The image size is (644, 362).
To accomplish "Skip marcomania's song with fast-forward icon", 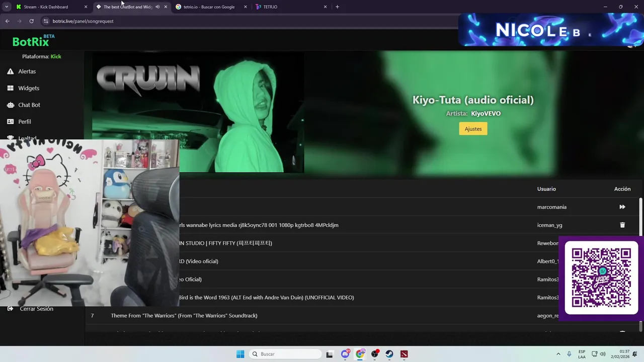I will pos(622,207).
